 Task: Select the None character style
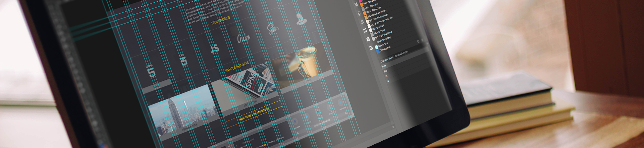point(384,66)
